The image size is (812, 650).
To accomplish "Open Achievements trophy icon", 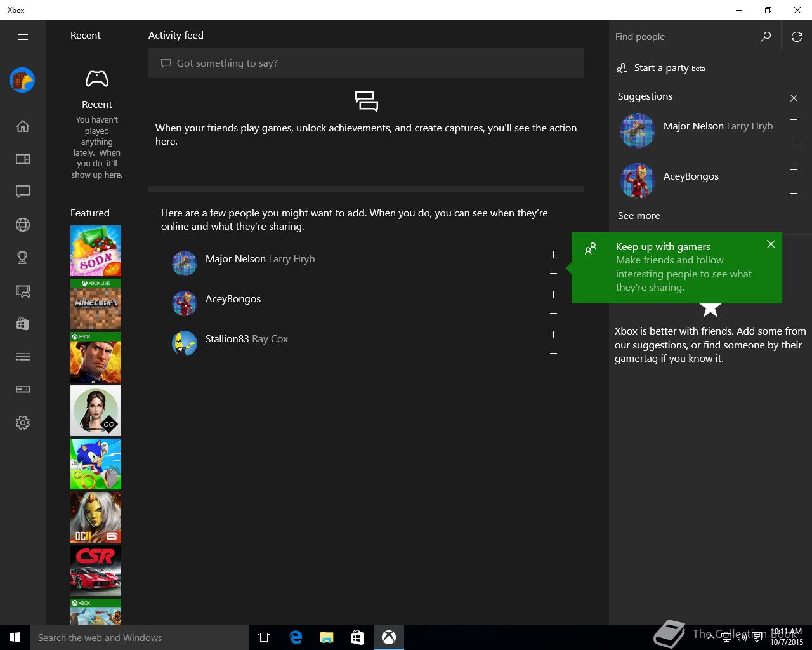I will coord(23,258).
